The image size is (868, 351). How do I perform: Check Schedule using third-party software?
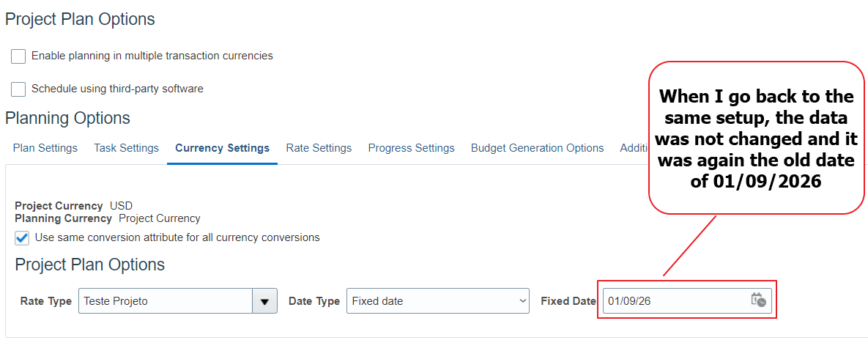coord(18,89)
